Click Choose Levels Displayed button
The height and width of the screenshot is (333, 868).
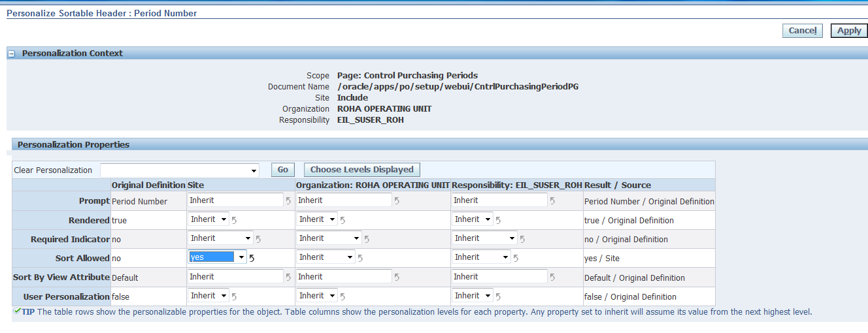361,170
